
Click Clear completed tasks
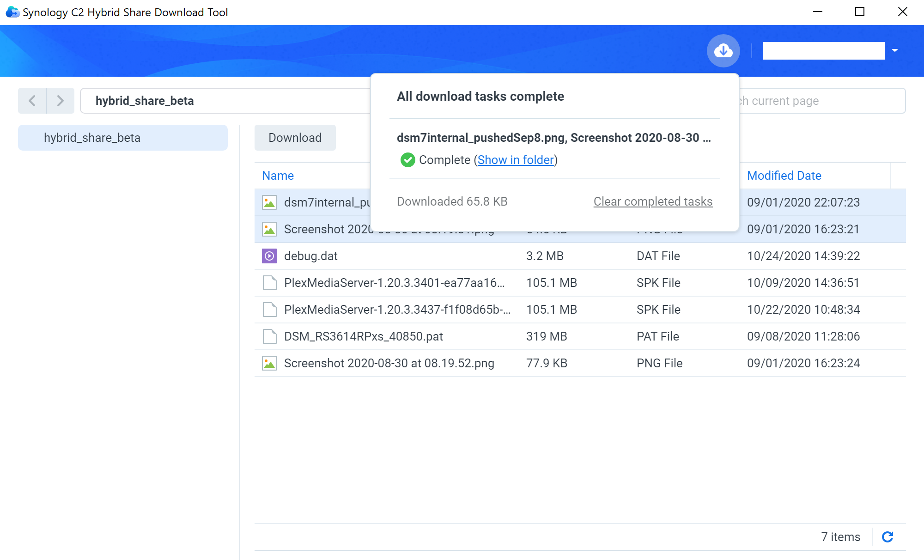653,201
